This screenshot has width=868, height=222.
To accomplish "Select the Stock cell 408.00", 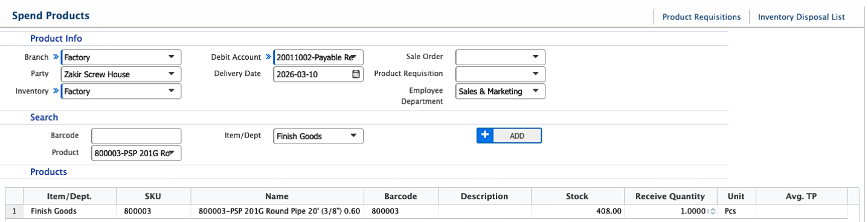I will (x=577, y=212).
